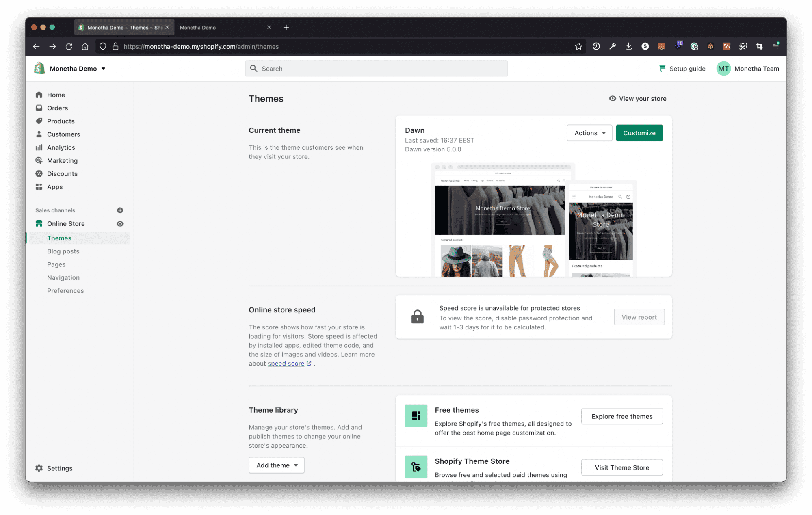
Task: Select the Monetha Demo Themes tab
Action: point(124,27)
